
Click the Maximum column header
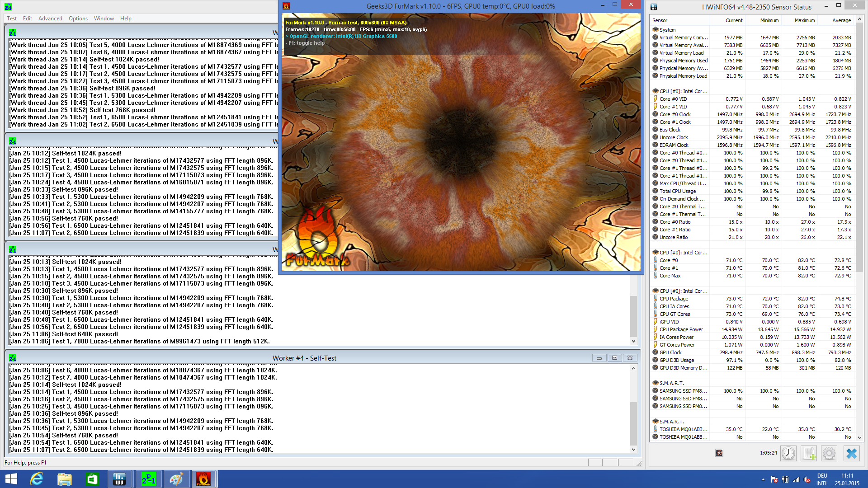[x=804, y=20]
